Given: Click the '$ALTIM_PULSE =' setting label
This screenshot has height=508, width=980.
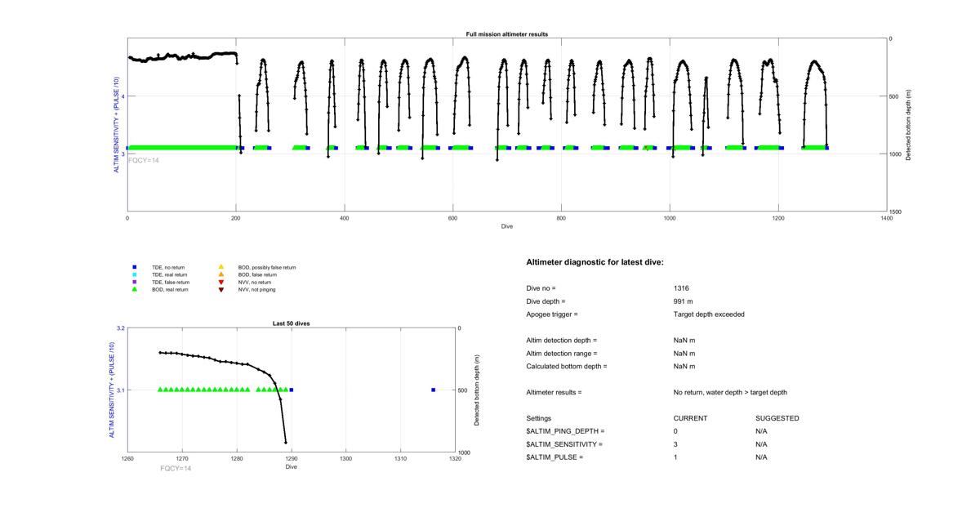Looking at the screenshot, I should point(555,457).
